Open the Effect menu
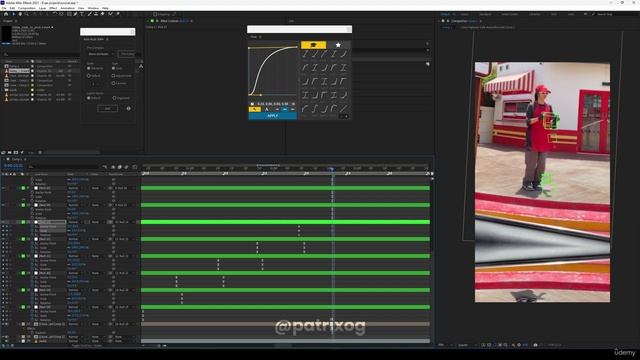Image resolution: width=640 pixels, height=360 pixels. 53,8
